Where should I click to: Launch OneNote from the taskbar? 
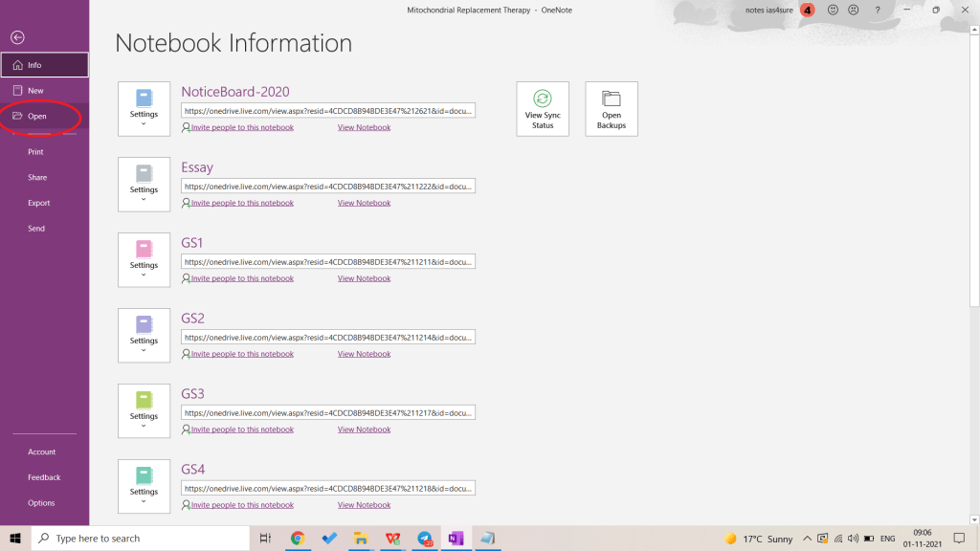456,538
